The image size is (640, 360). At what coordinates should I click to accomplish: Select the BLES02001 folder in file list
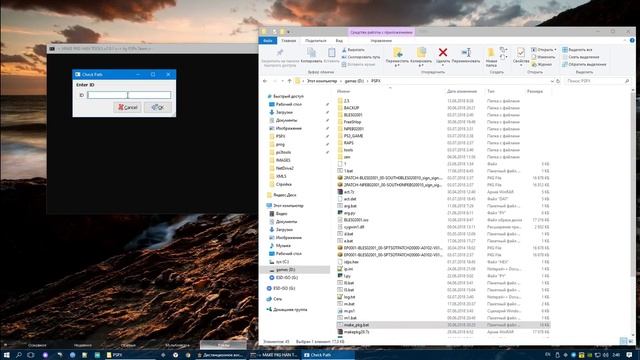point(353,115)
